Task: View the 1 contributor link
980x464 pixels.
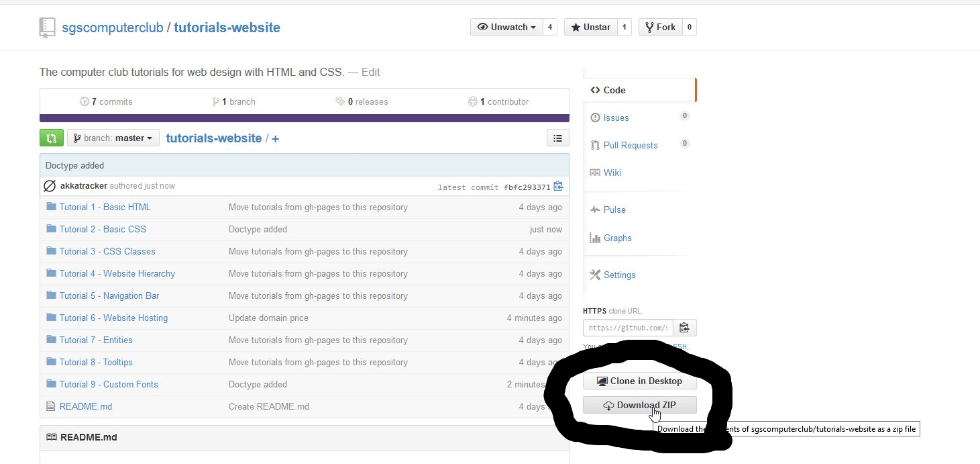Action: point(498,101)
